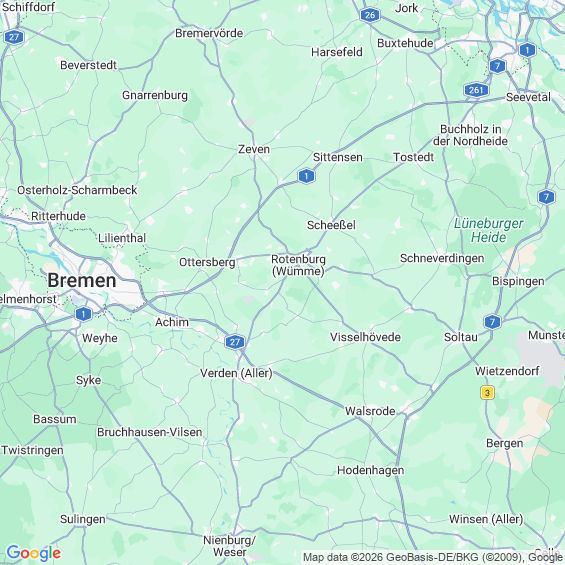This screenshot has height=565, width=565.
Task: Select the Buxtehude town label
Action: click(x=405, y=43)
